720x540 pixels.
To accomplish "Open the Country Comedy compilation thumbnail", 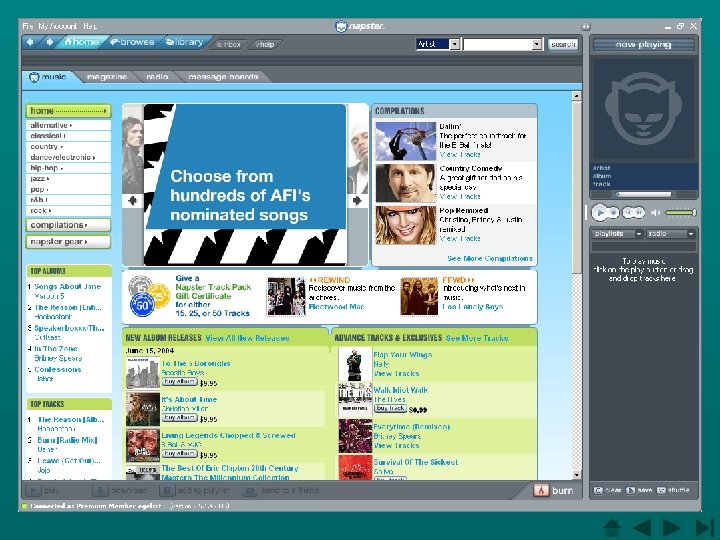I will tap(405, 183).
